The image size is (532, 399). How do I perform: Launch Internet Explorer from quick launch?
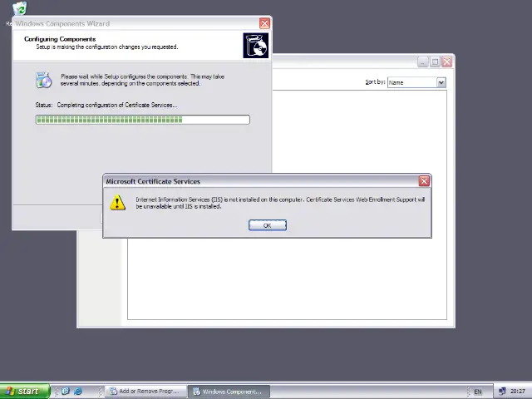click(78, 392)
